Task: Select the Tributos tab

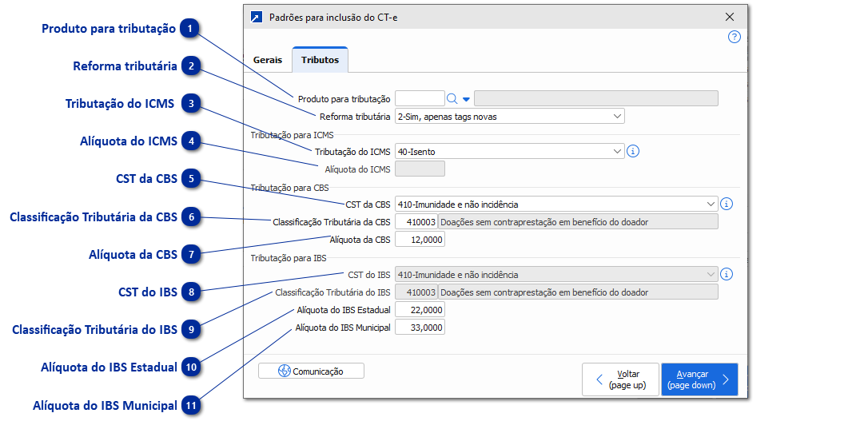Action: click(320, 60)
